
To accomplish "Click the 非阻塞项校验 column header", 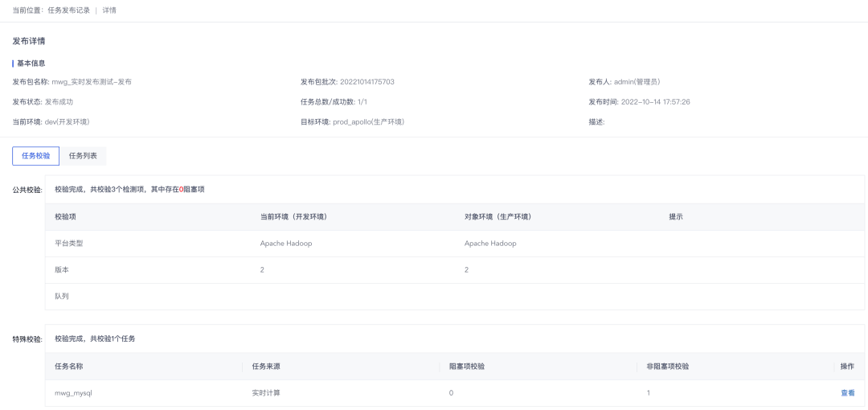I will pyautogui.click(x=667, y=367).
